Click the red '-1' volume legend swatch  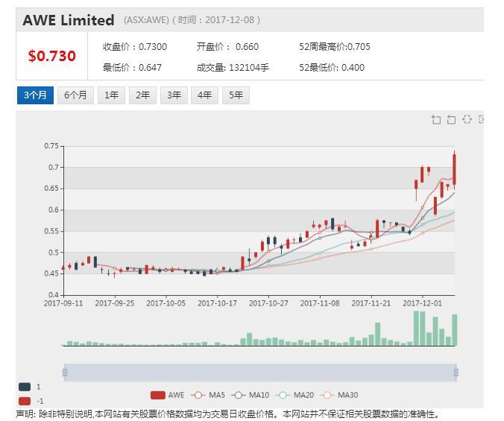pos(25,401)
